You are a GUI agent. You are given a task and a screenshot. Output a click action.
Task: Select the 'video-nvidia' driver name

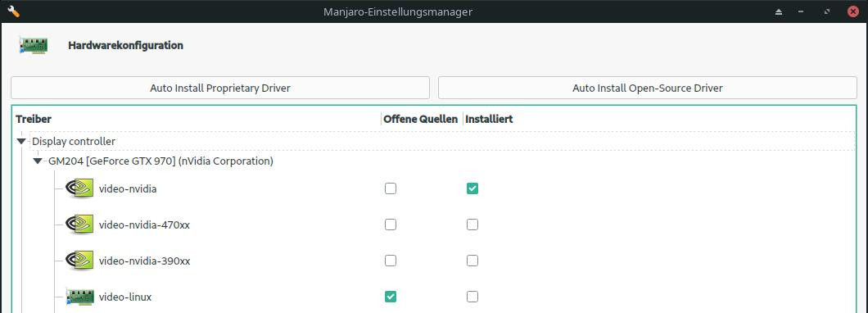[x=128, y=189]
